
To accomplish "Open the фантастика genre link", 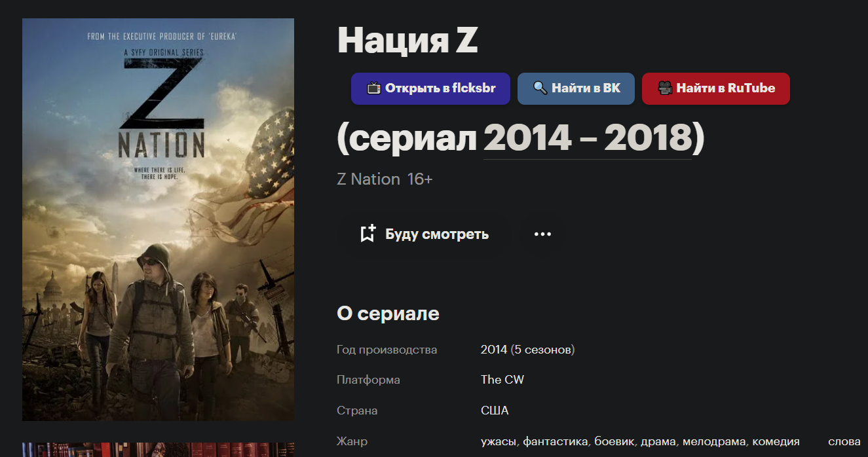I will pos(555,442).
